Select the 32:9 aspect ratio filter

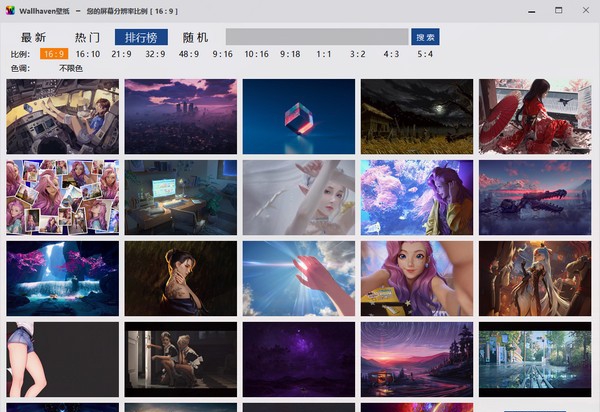(x=155, y=54)
